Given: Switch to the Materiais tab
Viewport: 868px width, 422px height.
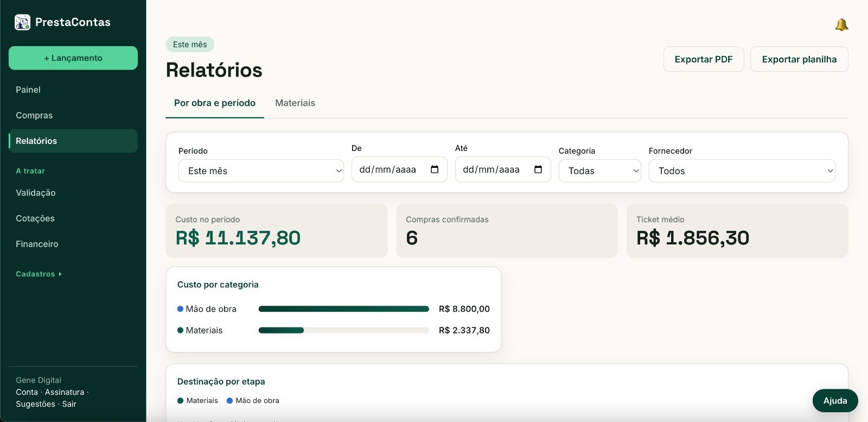Looking at the screenshot, I should [x=295, y=103].
